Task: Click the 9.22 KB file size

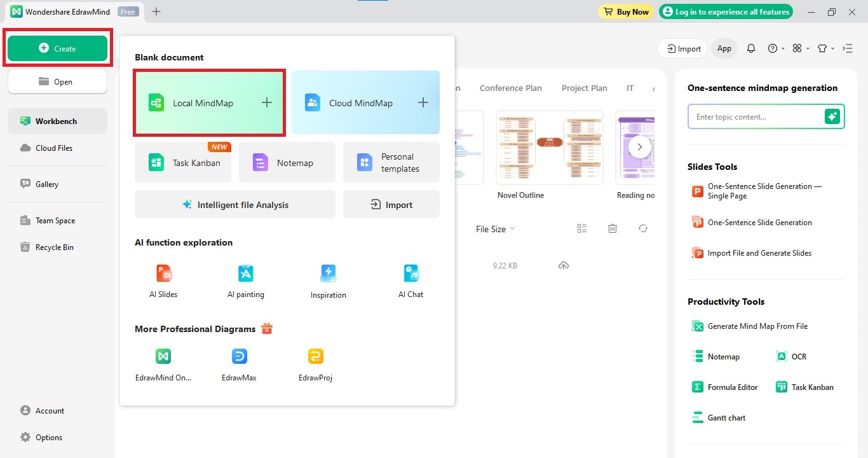Action: point(505,265)
